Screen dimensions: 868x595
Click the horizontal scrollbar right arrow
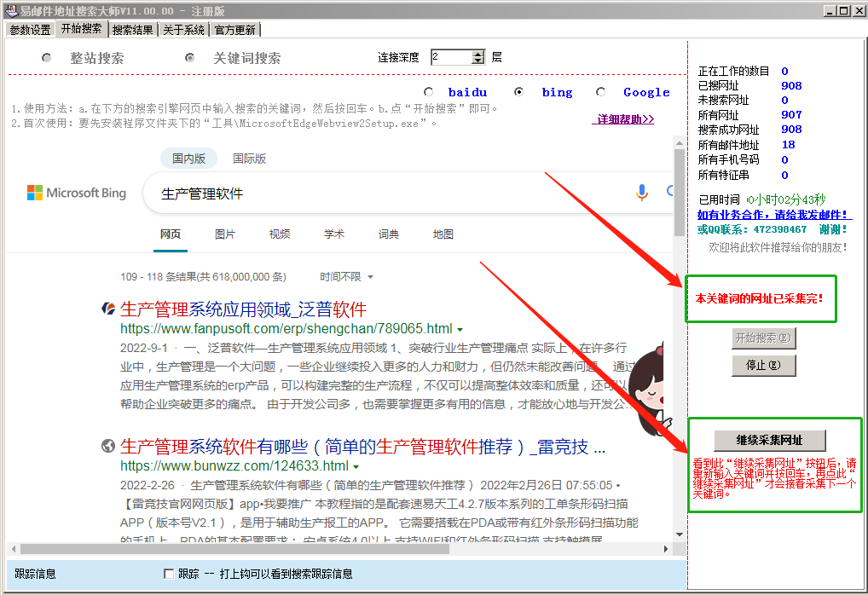pyautogui.click(x=666, y=549)
